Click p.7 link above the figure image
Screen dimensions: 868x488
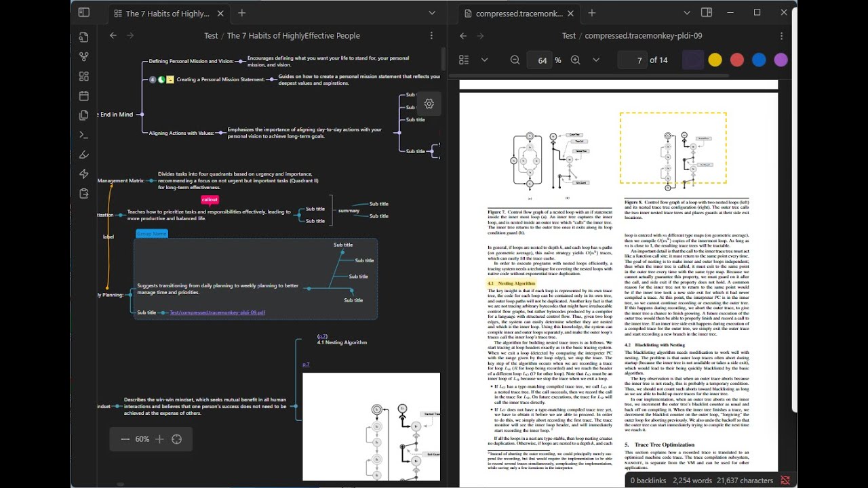306,365
